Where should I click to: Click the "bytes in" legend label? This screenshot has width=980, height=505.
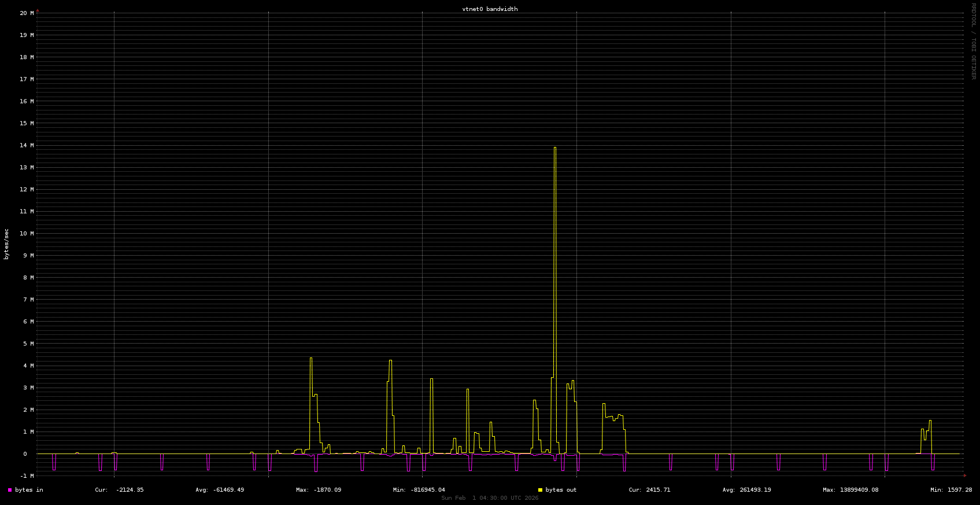pos(29,490)
